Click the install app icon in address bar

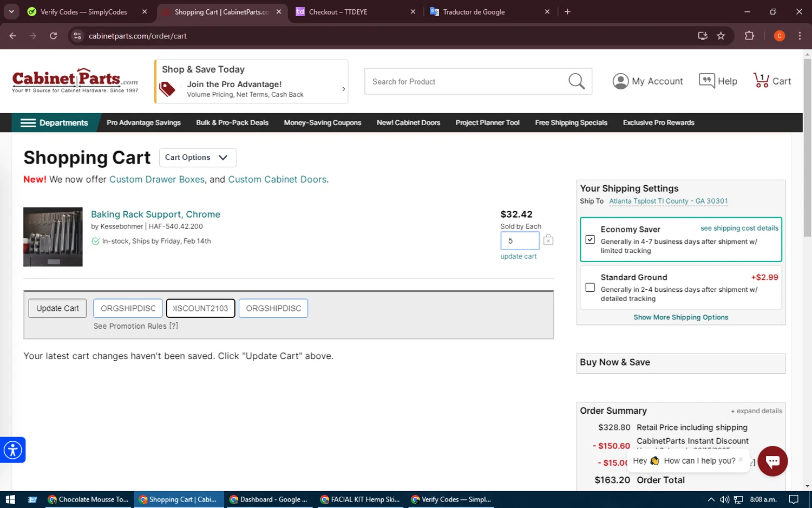[703, 36]
